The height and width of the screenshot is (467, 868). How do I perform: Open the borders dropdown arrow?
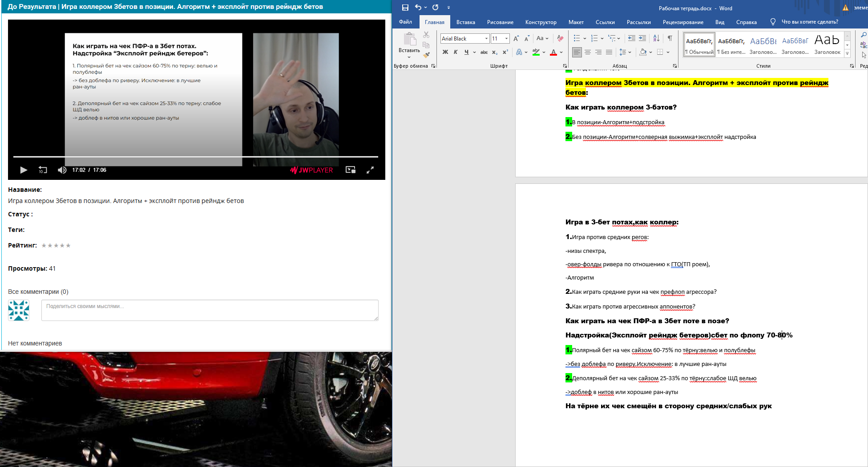coord(668,52)
